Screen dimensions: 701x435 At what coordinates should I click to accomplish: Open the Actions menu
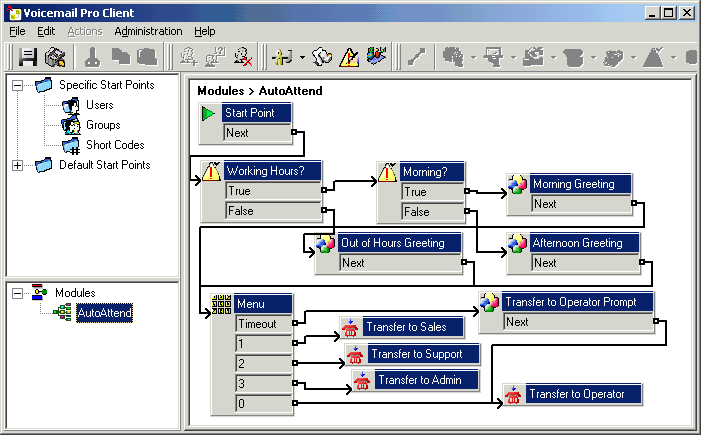(x=85, y=31)
